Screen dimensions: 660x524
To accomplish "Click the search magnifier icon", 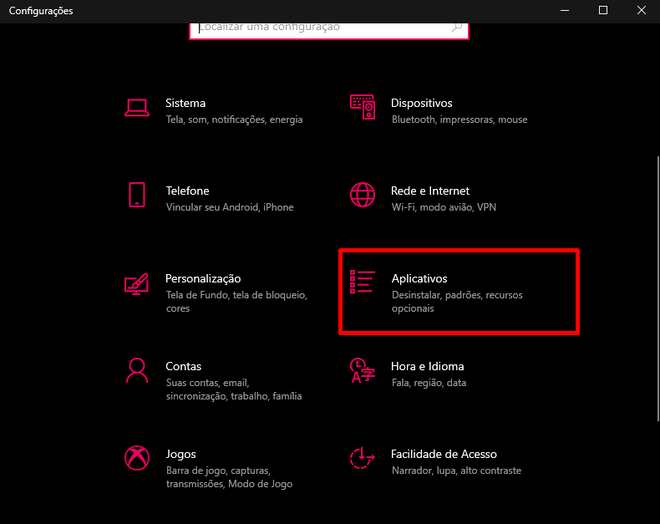I will click(457, 27).
